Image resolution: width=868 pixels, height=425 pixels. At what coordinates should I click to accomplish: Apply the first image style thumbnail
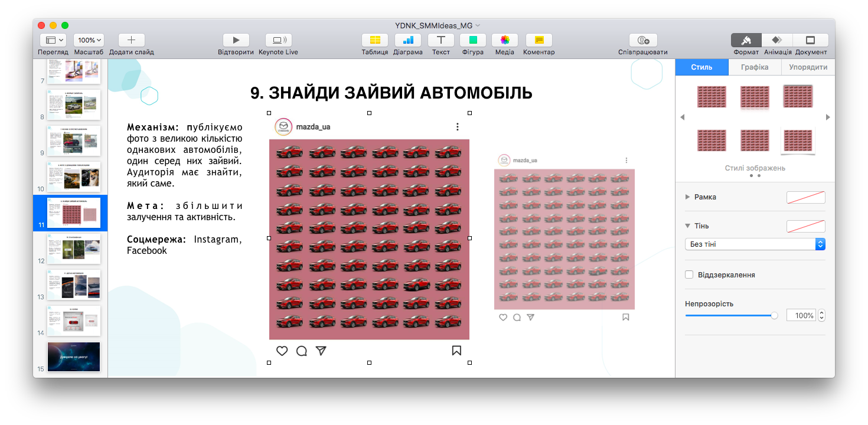(712, 96)
